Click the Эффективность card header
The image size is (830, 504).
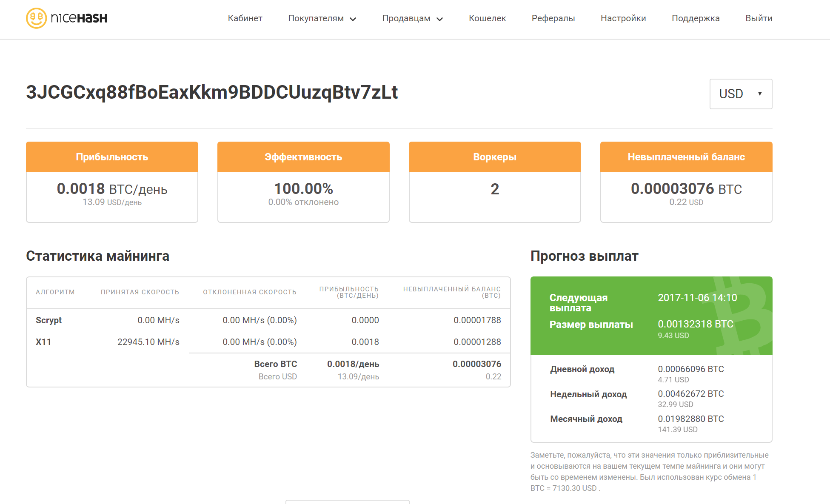[303, 157]
